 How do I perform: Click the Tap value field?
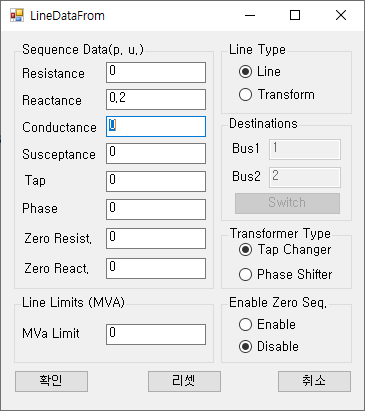(x=156, y=181)
